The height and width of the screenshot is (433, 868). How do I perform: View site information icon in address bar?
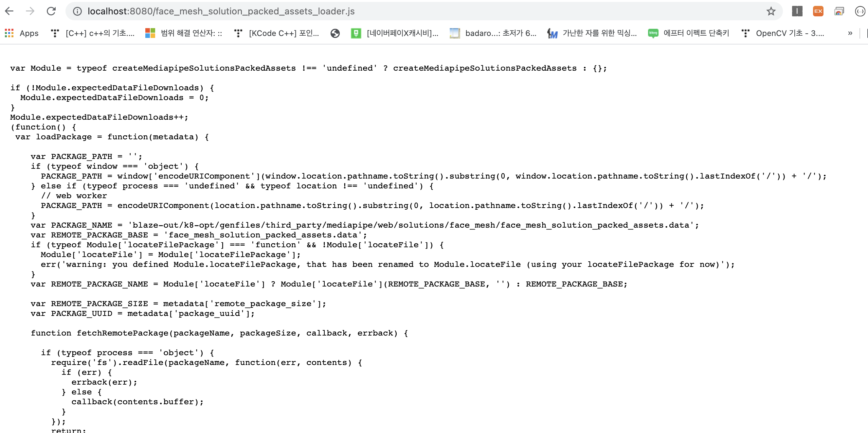77,11
